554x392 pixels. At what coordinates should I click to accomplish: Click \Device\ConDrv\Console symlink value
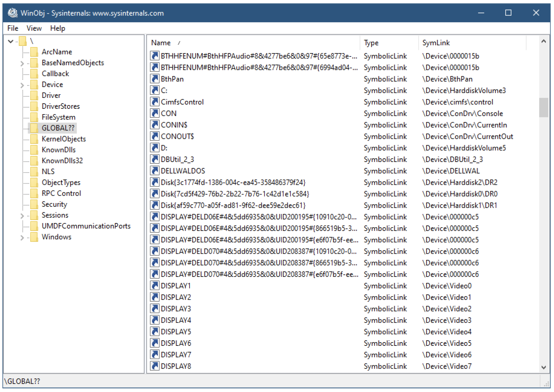[x=463, y=113]
